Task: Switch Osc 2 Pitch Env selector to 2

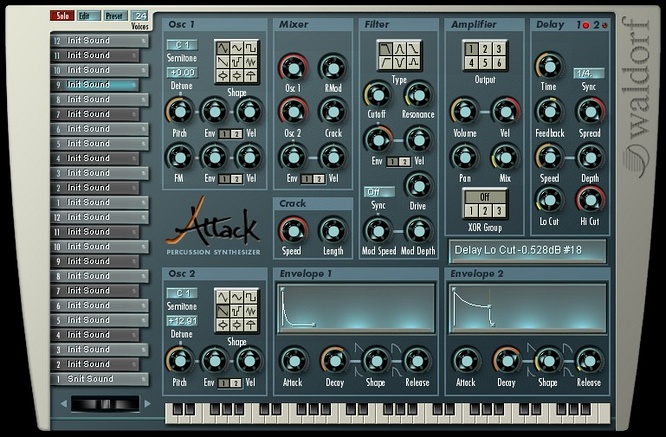Action: coord(236,383)
